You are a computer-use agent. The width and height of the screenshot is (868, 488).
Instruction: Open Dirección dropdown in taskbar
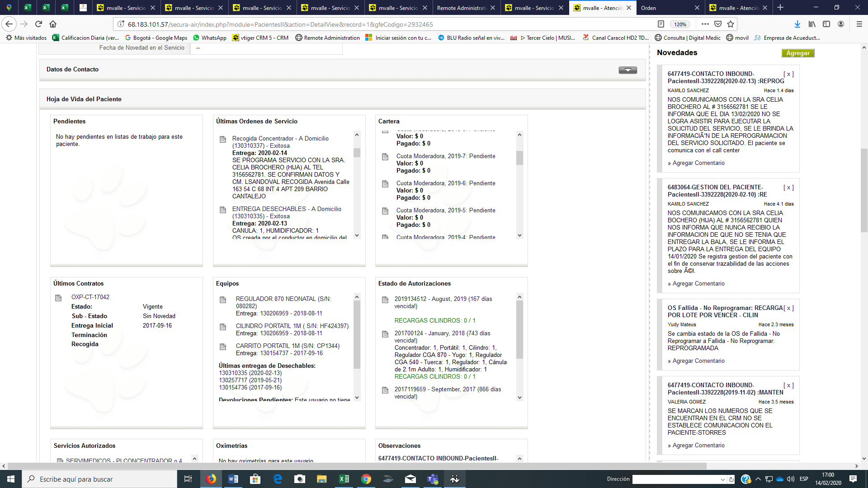[x=722, y=479]
